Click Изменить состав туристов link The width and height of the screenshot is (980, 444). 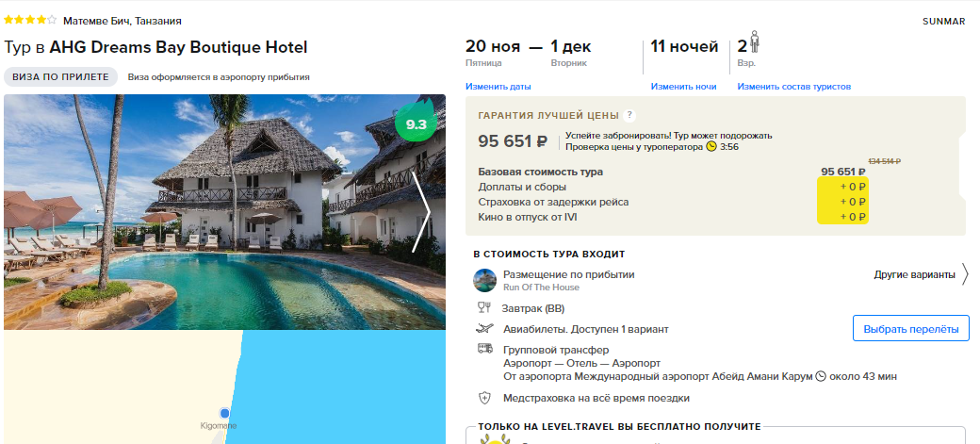pos(793,87)
